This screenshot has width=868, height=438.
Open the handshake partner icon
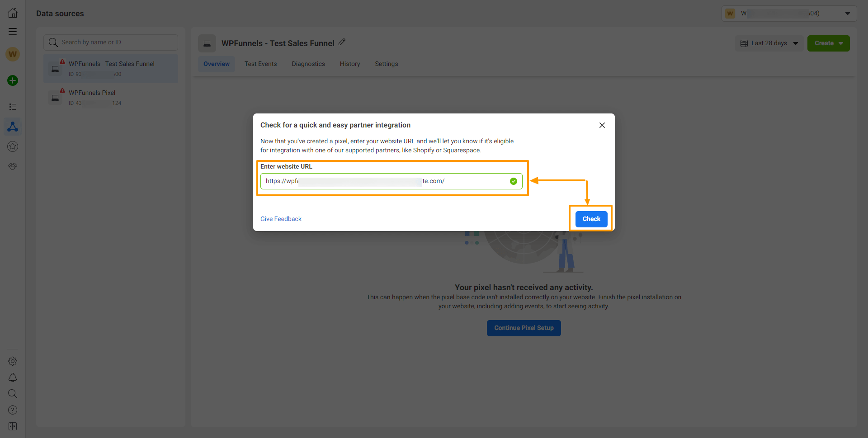[13, 166]
